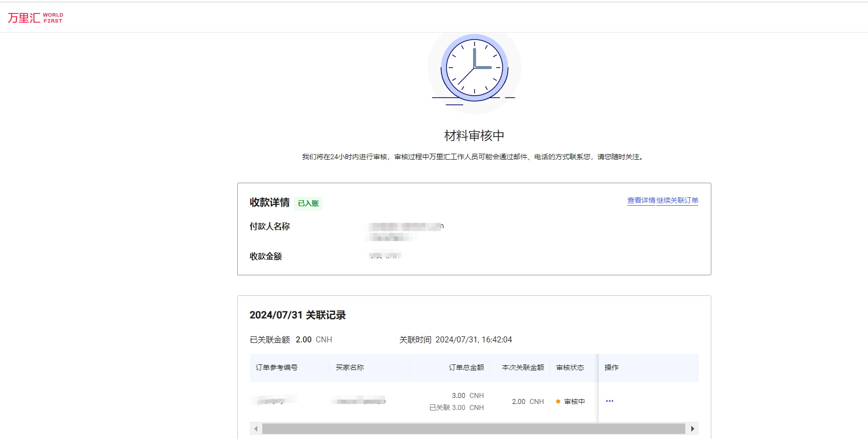The width and height of the screenshot is (868, 439).
Task: Open the three-dot more actions menu
Action: (x=609, y=401)
